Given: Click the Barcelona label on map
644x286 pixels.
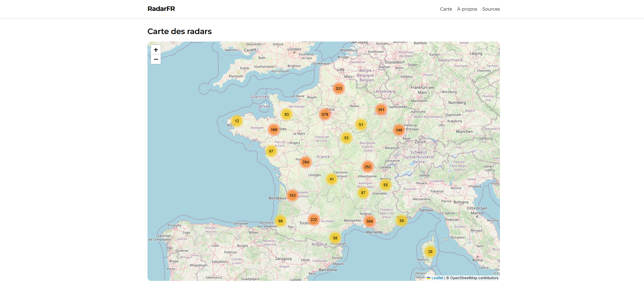Looking at the screenshot, I should pos(328,270).
